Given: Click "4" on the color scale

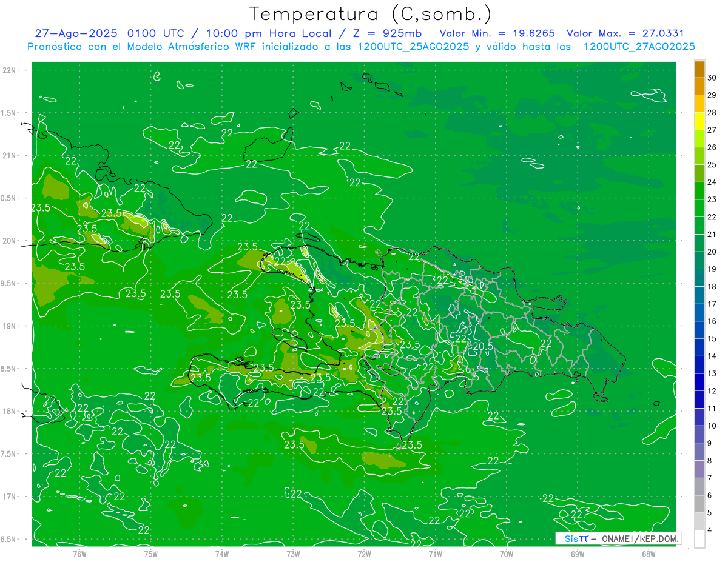Looking at the screenshot, I should (x=710, y=530).
